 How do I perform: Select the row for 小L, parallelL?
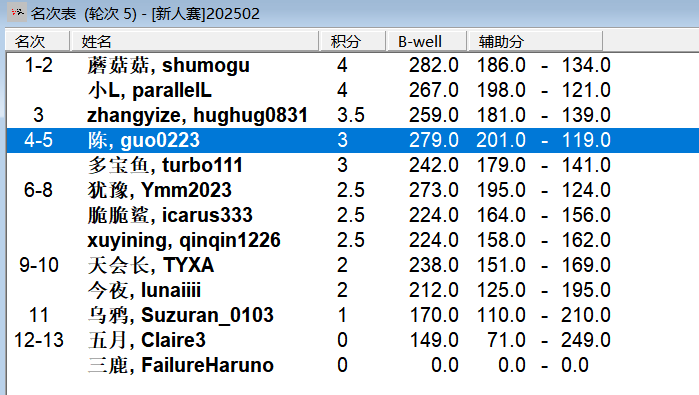pyautogui.click(x=353, y=90)
